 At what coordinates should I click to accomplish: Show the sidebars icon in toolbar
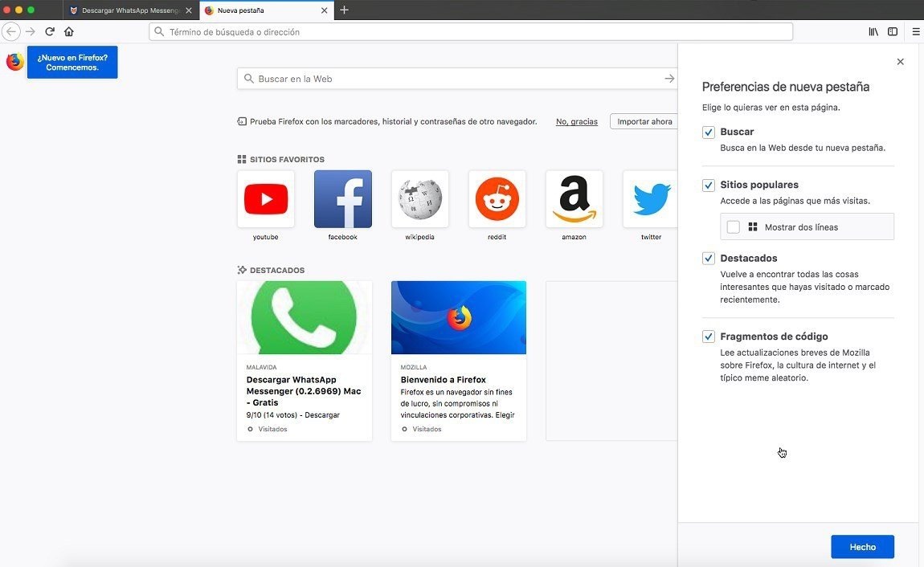point(893,32)
